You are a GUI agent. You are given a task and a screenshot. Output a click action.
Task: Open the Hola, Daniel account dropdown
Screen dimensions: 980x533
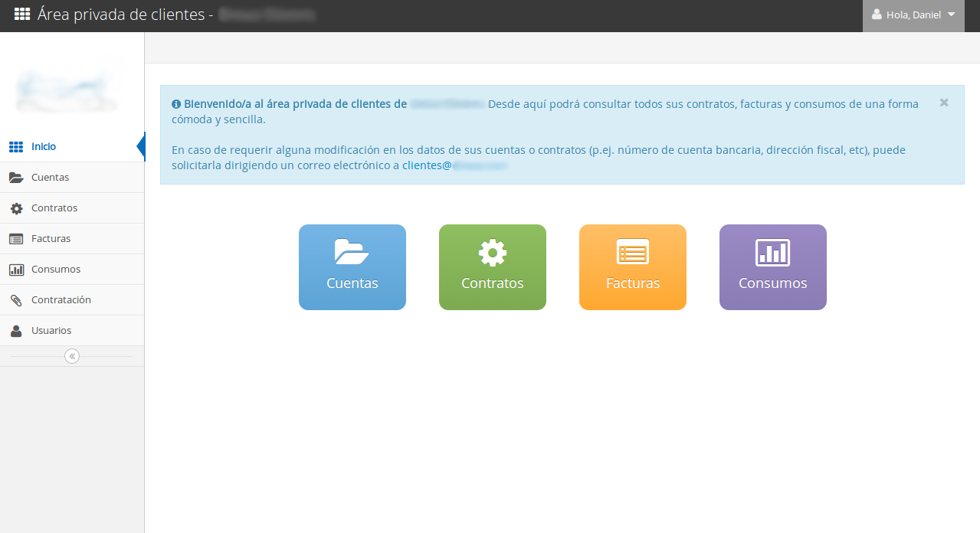[x=913, y=15]
